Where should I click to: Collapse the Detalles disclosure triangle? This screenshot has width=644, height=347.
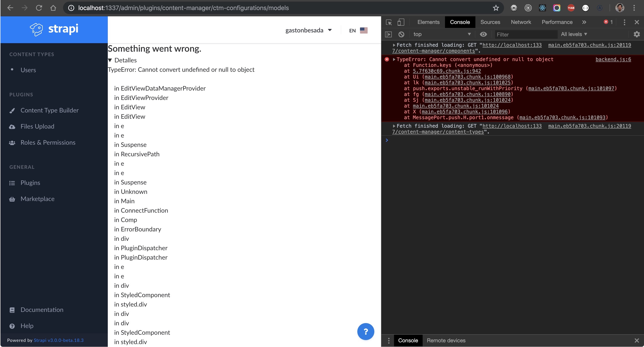(110, 60)
